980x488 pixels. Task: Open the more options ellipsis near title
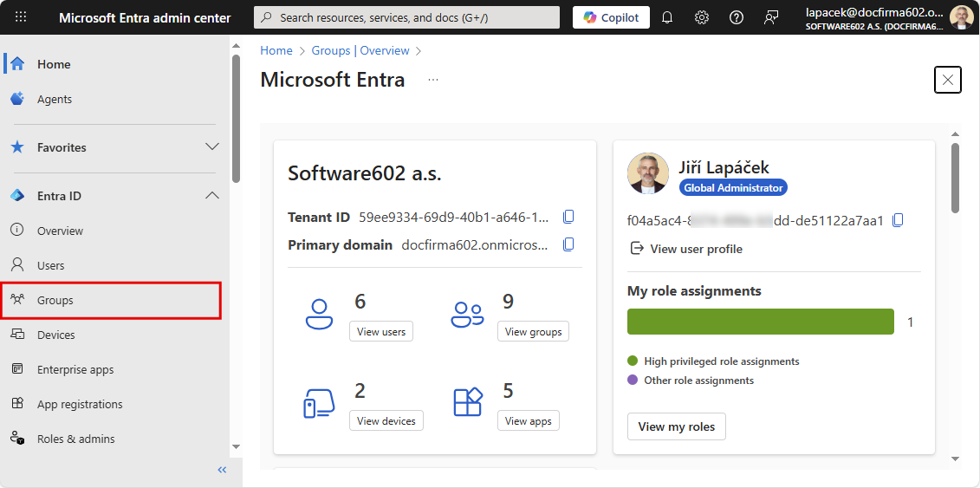[433, 80]
